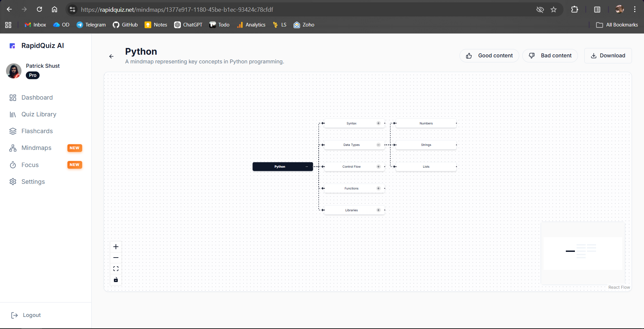Reload the page
This screenshot has height=329, width=644.
(x=40, y=9)
